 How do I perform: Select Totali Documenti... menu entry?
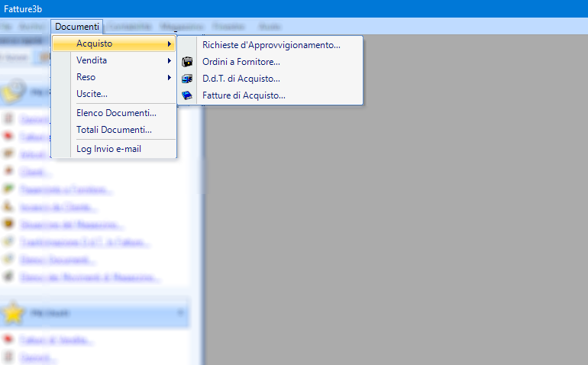click(x=114, y=130)
